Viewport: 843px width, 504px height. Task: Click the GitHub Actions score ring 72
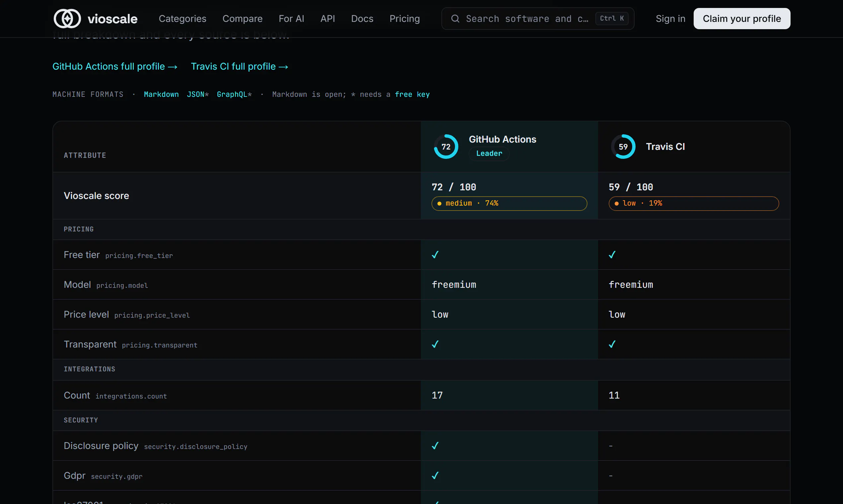[x=446, y=147]
